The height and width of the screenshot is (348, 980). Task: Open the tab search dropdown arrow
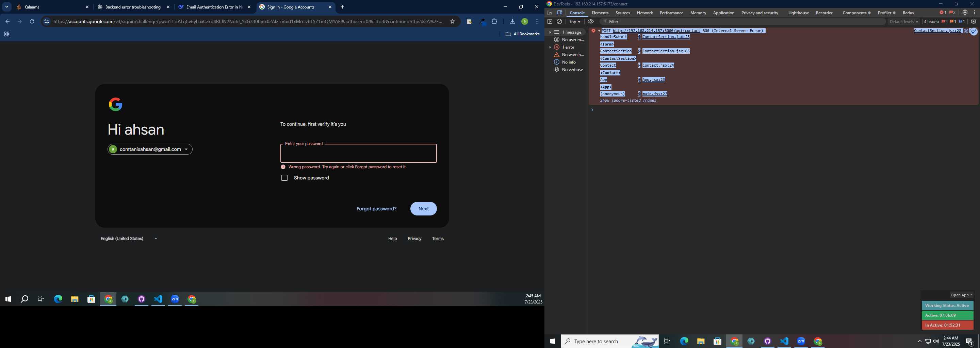point(6,7)
